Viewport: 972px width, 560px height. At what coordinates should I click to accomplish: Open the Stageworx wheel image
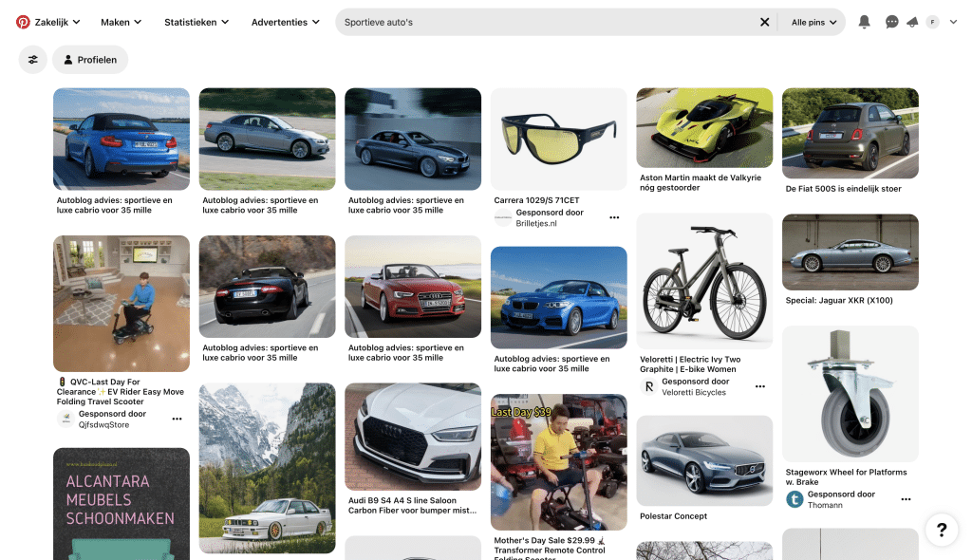coord(850,394)
